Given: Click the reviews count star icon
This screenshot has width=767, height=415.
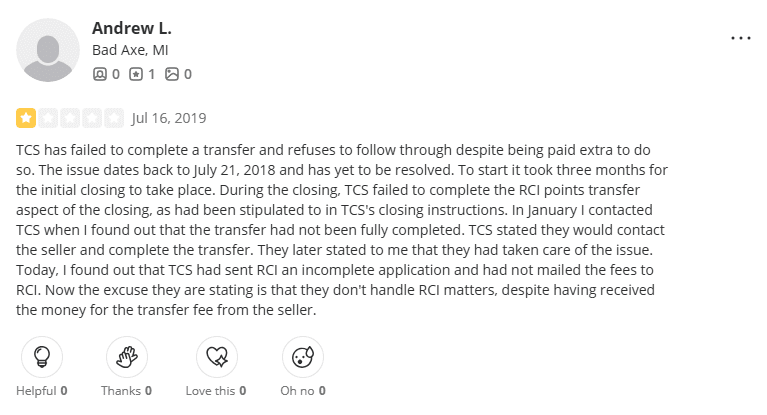Looking at the screenshot, I should click(x=137, y=73).
